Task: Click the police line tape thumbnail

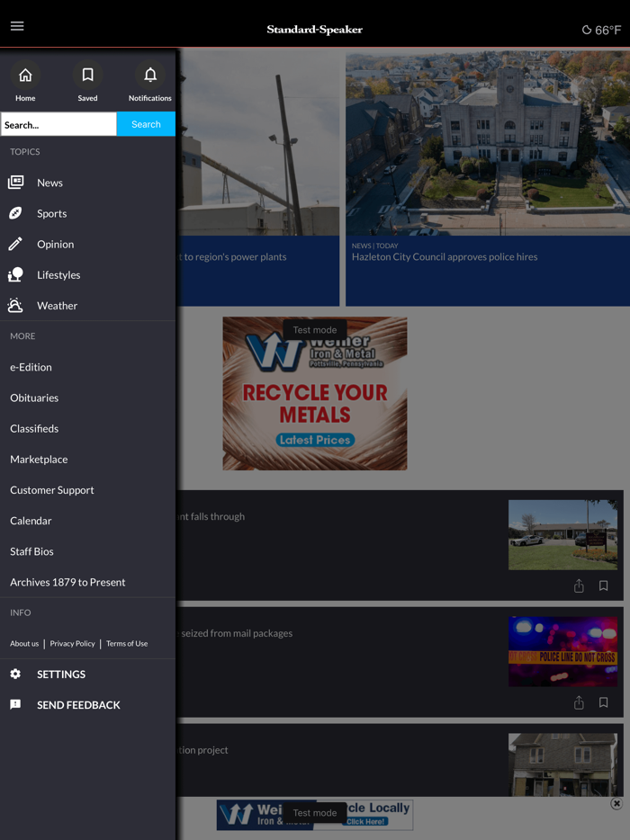Action: point(562,651)
